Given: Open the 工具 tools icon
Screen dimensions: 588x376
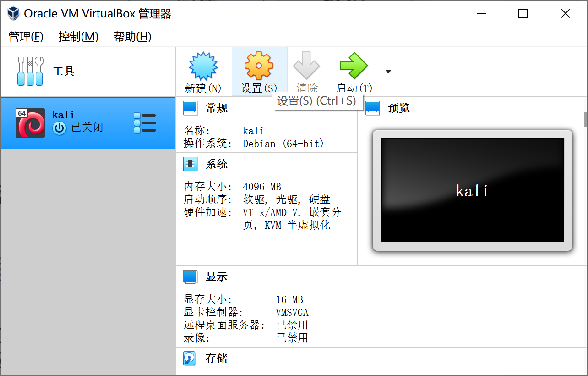Looking at the screenshot, I should click(30, 72).
